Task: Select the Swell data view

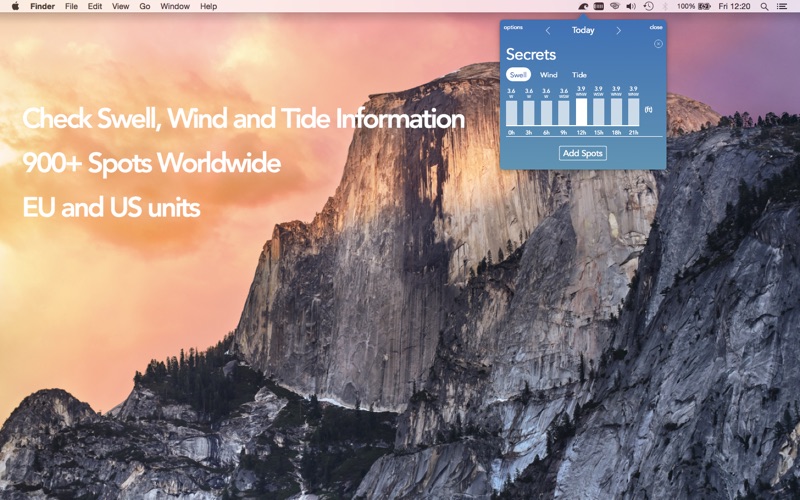Action: click(518, 74)
